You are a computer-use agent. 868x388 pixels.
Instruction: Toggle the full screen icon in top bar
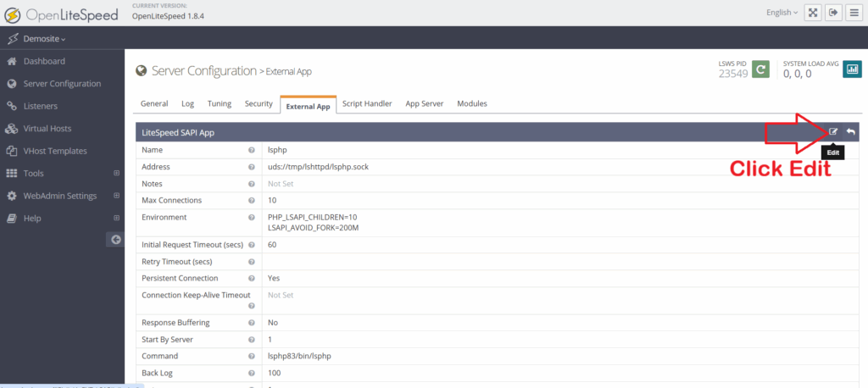pyautogui.click(x=813, y=13)
